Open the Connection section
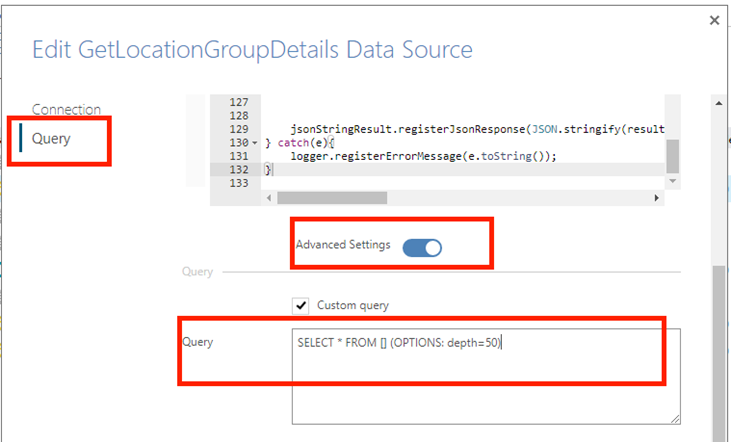 (66, 109)
